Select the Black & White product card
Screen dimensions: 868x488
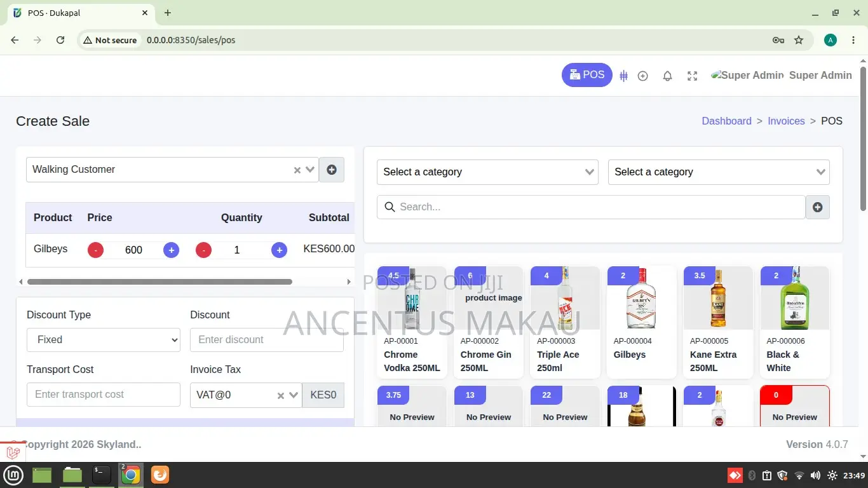tap(795, 322)
